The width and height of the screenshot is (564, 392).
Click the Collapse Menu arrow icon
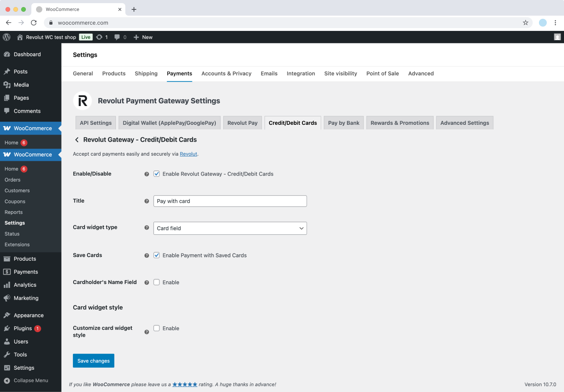7,381
